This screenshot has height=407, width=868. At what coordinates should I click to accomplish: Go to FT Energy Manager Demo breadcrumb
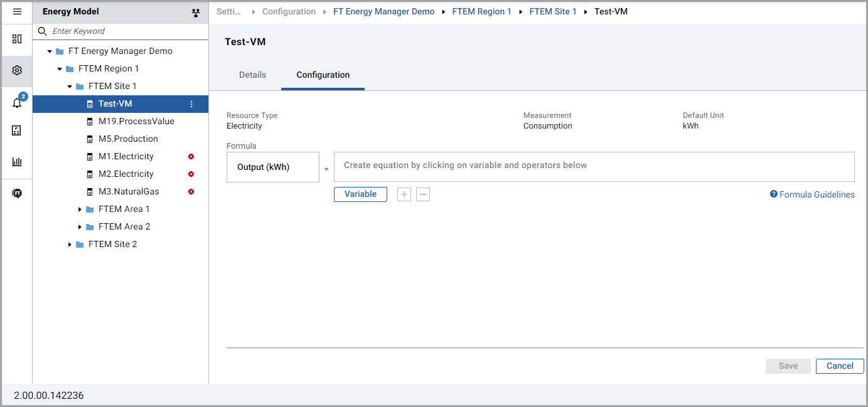pos(383,11)
